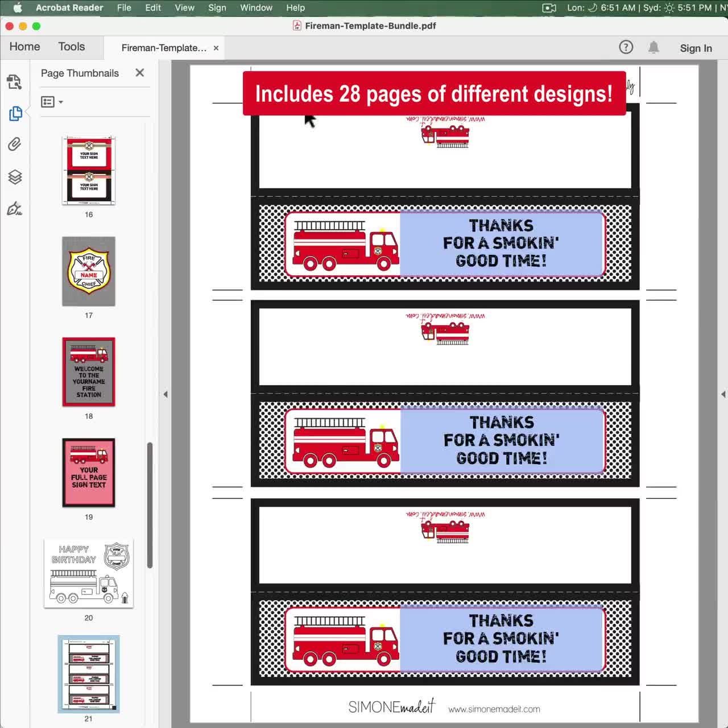Close the Page Thumbnails panel
The image size is (728, 728).
pos(140,73)
